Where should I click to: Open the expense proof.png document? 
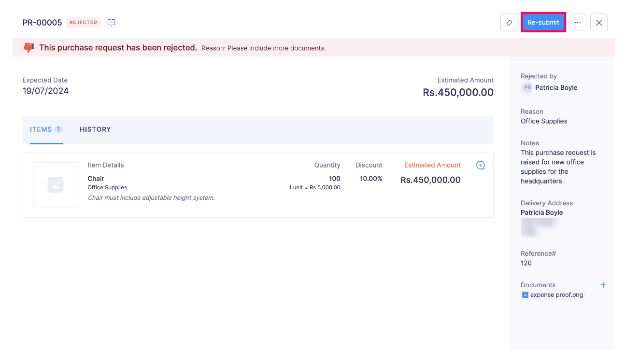(555, 294)
